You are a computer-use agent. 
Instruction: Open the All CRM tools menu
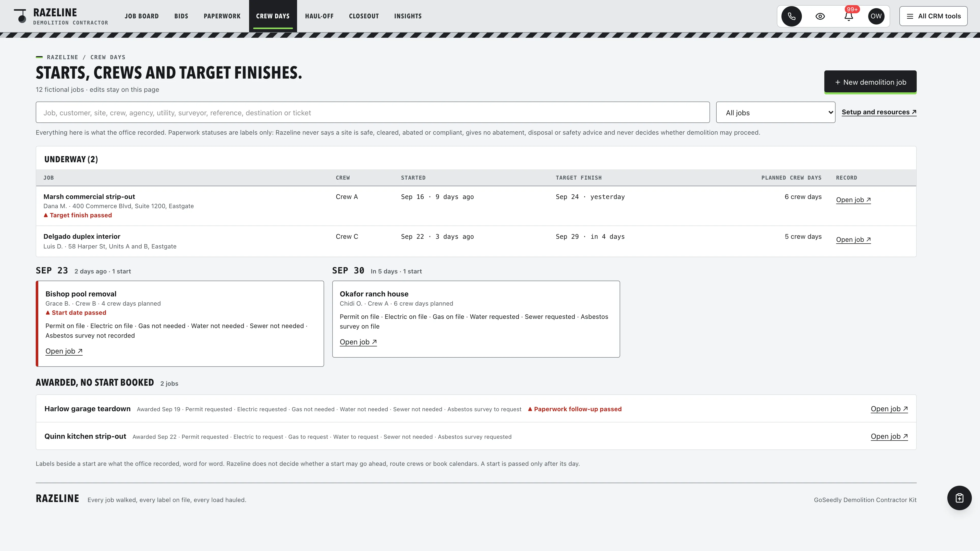[x=933, y=16]
